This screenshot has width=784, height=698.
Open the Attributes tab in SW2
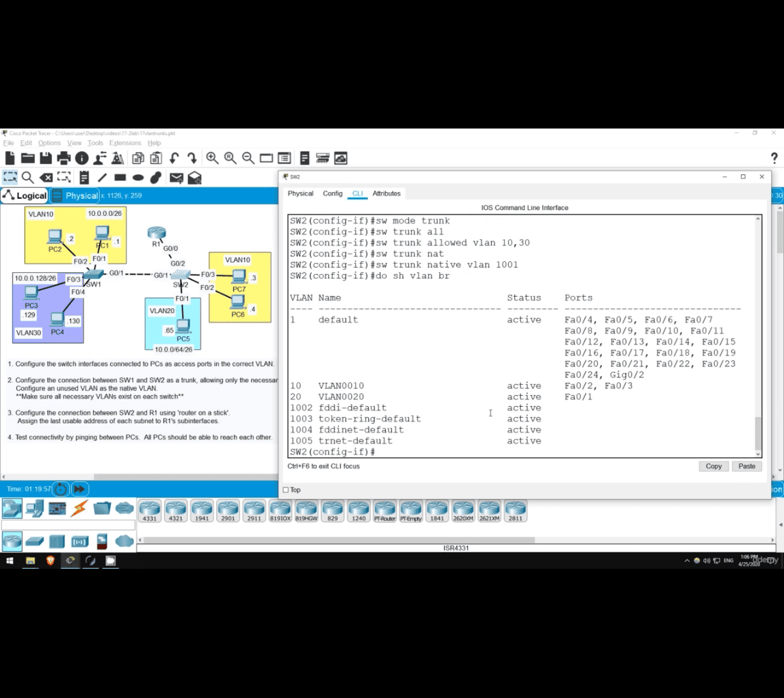coord(387,193)
